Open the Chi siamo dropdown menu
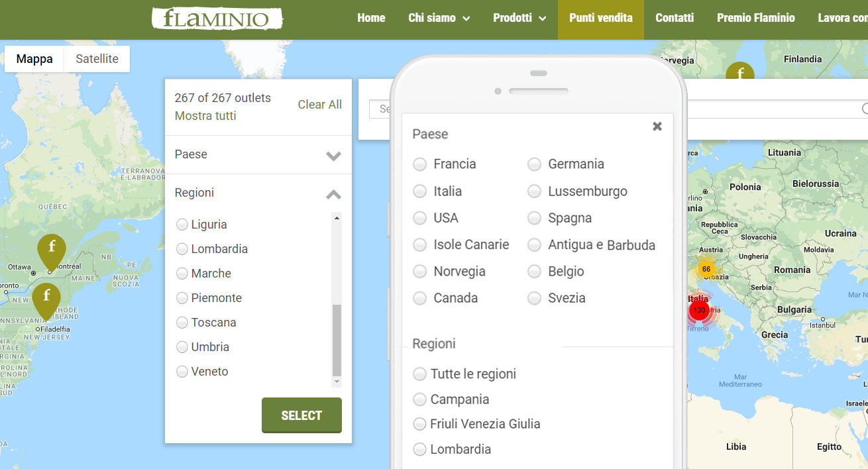The height and width of the screenshot is (469, 868). coord(439,19)
